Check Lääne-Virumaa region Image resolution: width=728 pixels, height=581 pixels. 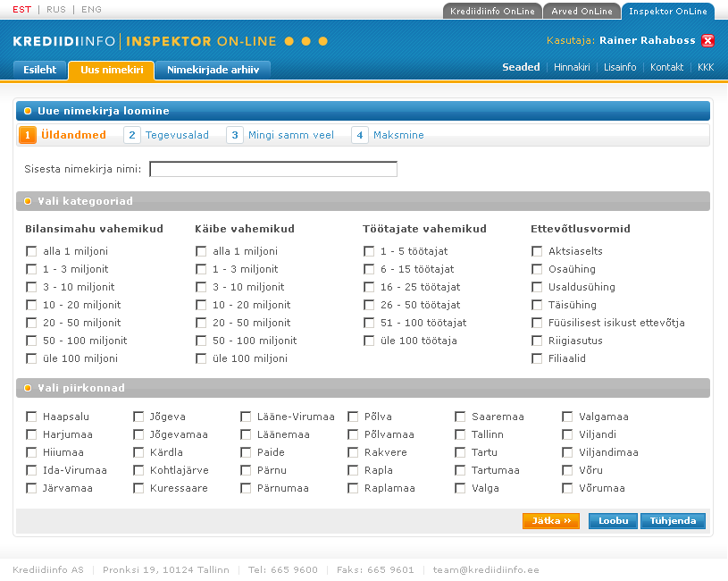pyautogui.click(x=246, y=417)
